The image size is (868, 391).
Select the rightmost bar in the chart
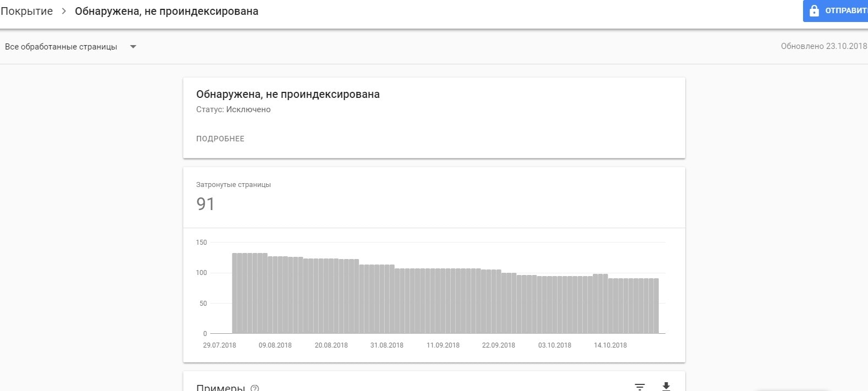(x=656, y=306)
